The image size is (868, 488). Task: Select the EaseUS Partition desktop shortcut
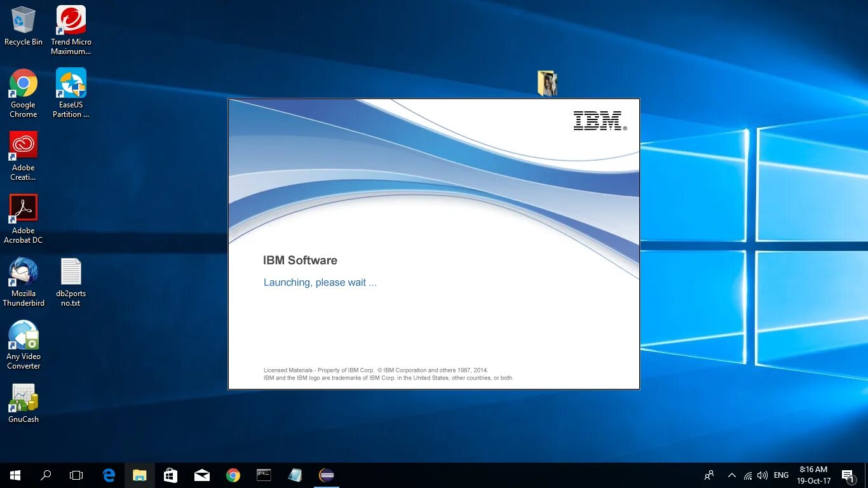(x=71, y=93)
